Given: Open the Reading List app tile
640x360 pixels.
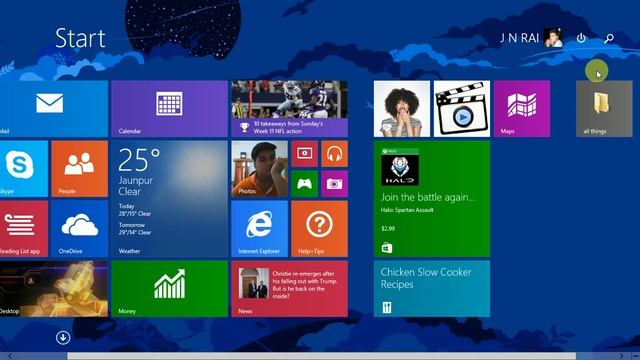Looking at the screenshot, I should pyautogui.click(x=24, y=229).
